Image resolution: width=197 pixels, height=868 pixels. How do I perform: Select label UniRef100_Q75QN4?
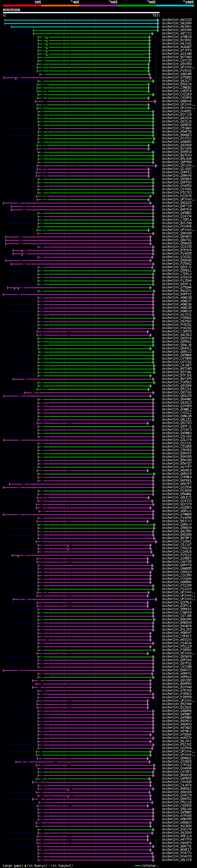coord(176,287)
